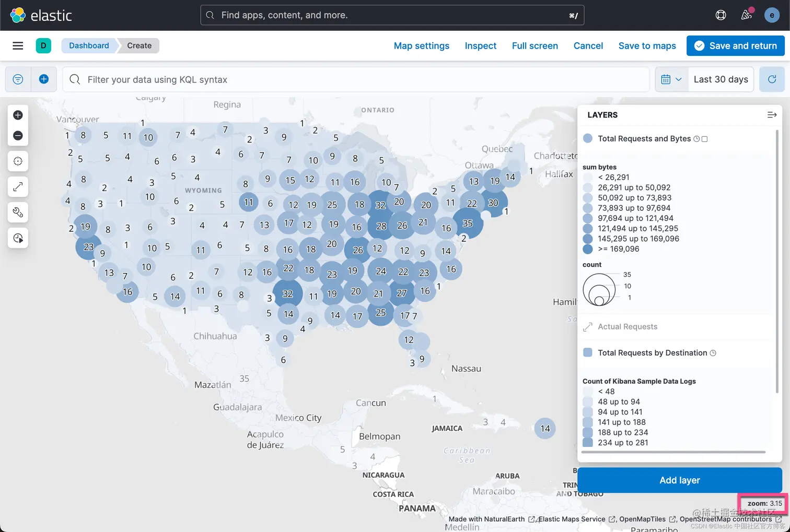Image resolution: width=790 pixels, height=532 pixels.
Task: Click the 'sum bytes' legend title
Action: [x=599, y=167]
